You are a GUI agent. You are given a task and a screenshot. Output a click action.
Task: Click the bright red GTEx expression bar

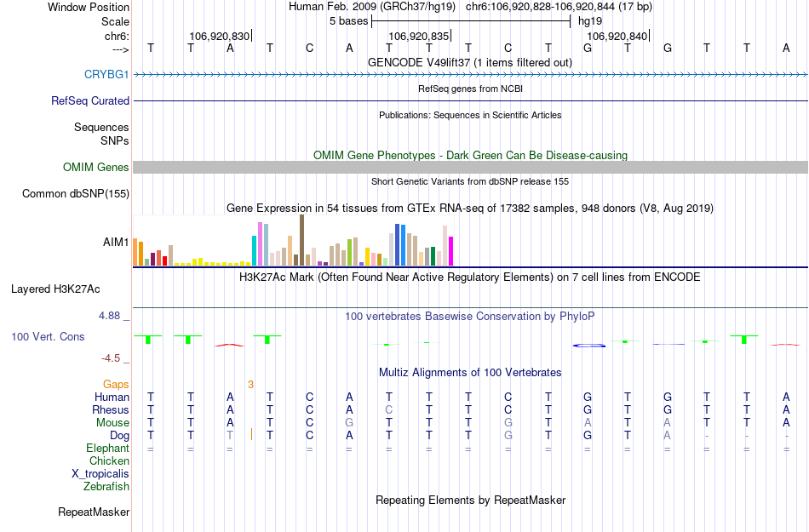164,260
